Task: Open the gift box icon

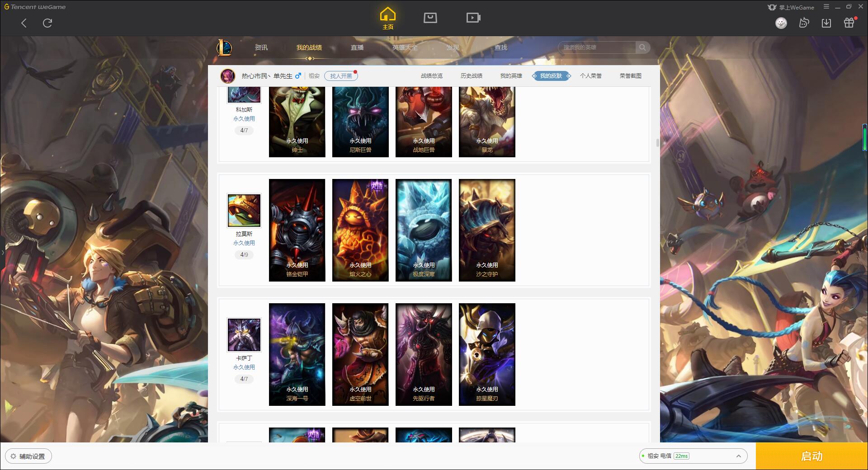Action: 849,23
